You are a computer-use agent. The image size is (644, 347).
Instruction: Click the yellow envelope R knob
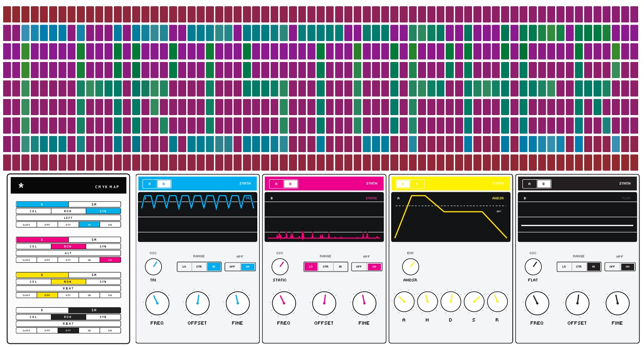[x=498, y=302]
